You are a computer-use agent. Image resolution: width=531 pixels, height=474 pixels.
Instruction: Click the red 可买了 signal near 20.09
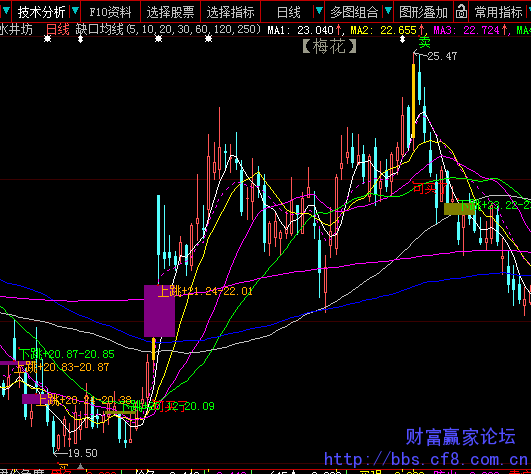click(x=168, y=406)
